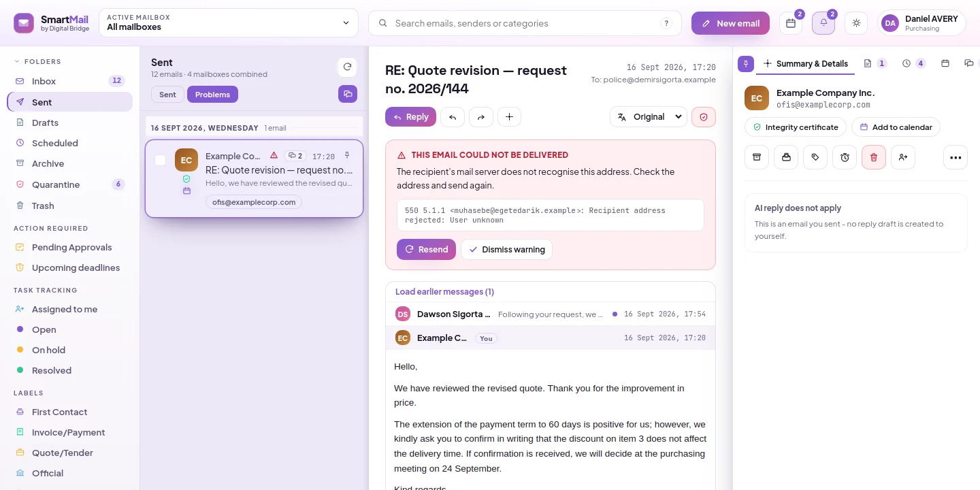Tick the checkbox on Example Company email

[160, 161]
